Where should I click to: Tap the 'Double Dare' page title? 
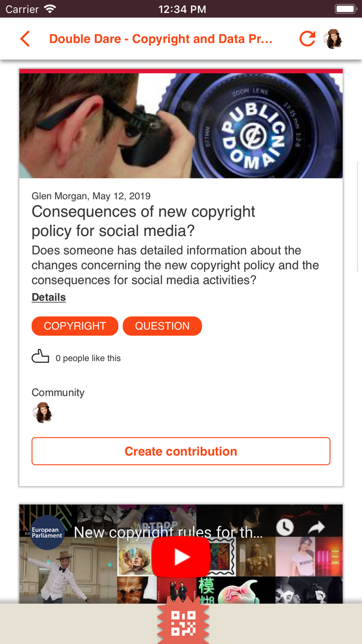[160, 39]
